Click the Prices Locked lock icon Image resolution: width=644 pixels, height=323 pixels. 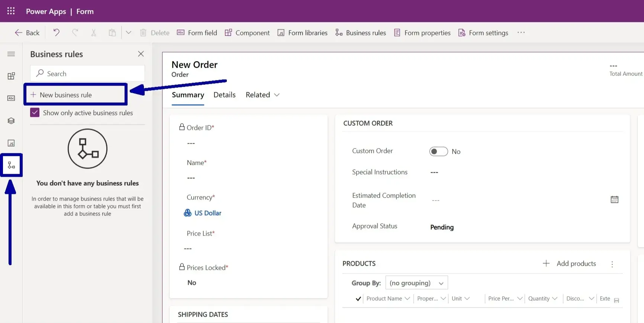(182, 267)
